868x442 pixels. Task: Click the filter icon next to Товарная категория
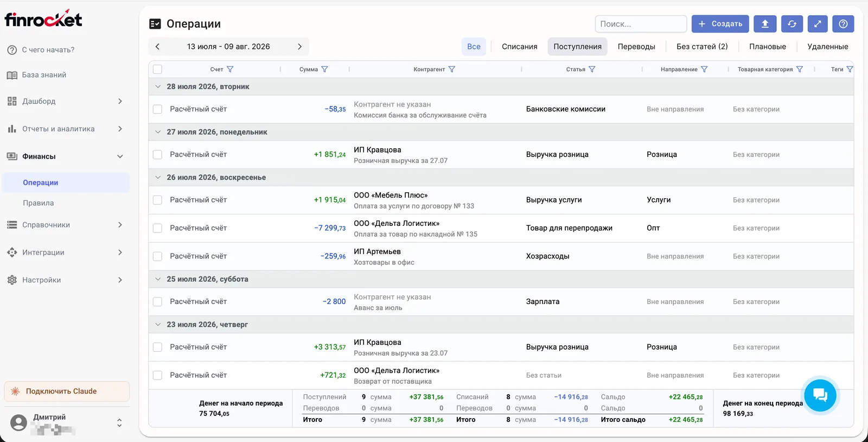pos(800,70)
